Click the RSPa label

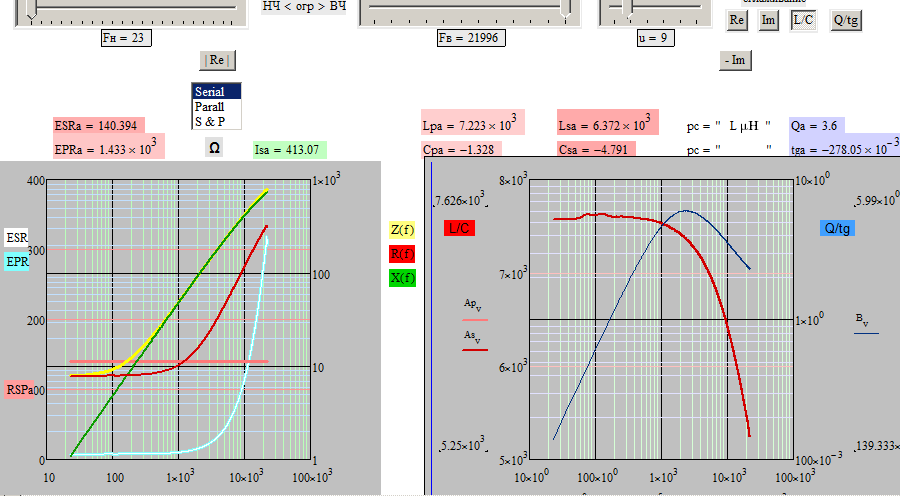coord(19,390)
